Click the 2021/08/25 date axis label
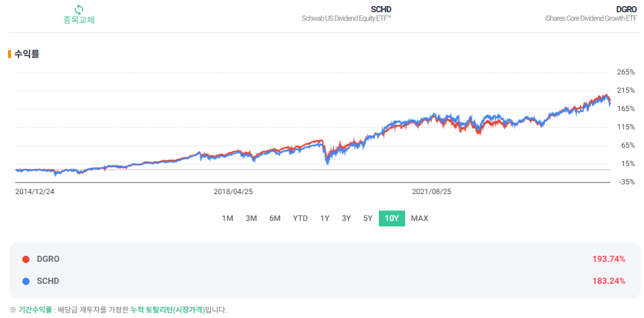644x318 pixels. [431, 192]
